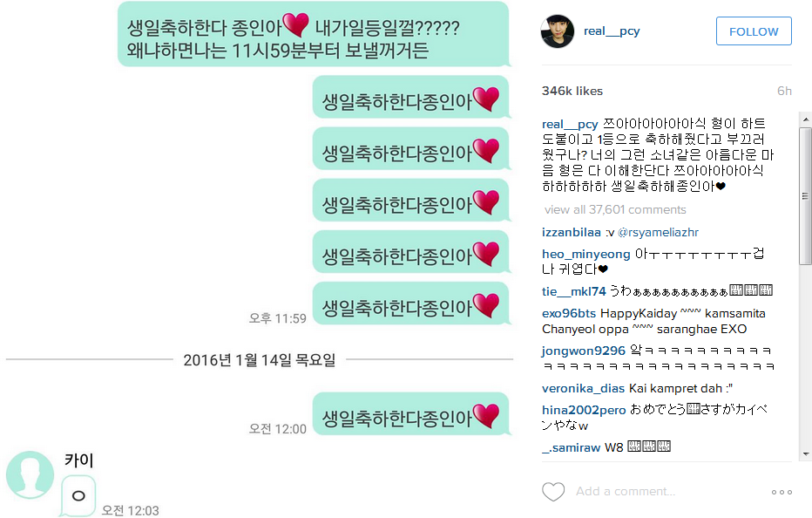
Task: Click the scrollbar up arrow in comments
Action: point(805,119)
